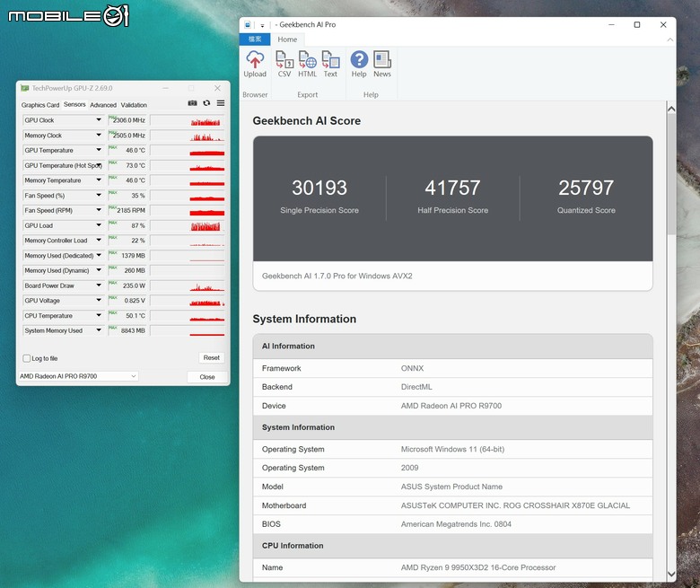Collapse the Geekbench ribbon with the chevron
Screen dimensions: 700x588
coord(670,39)
